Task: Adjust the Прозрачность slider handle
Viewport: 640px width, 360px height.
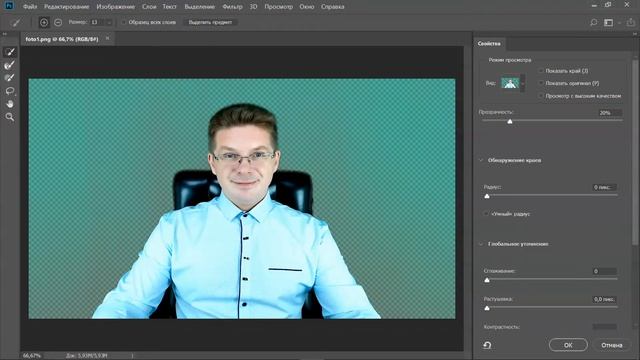Action: point(510,121)
